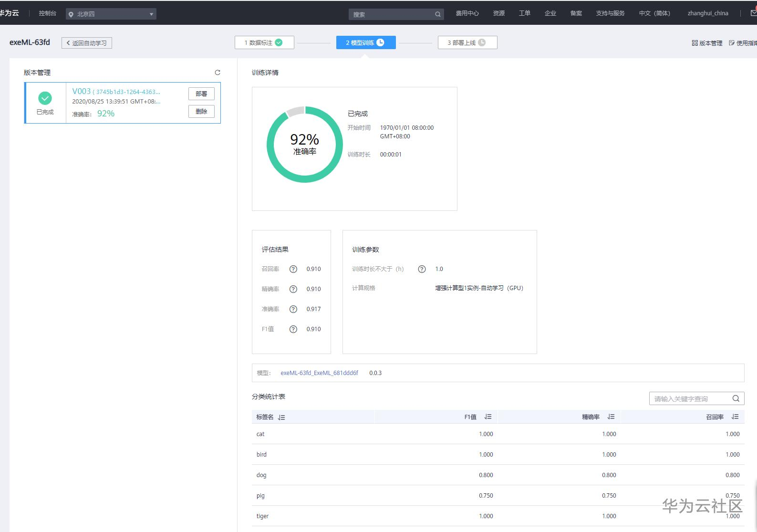The image size is (757, 532).
Task: Sort the table by 召回率 column icon
Action: point(735,417)
